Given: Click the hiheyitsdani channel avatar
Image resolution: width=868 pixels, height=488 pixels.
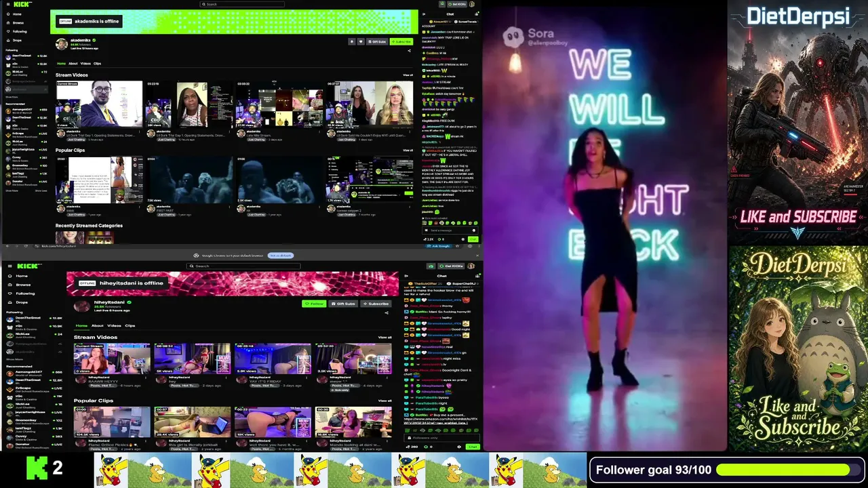Looking at the screenshot, I should 82,306.
